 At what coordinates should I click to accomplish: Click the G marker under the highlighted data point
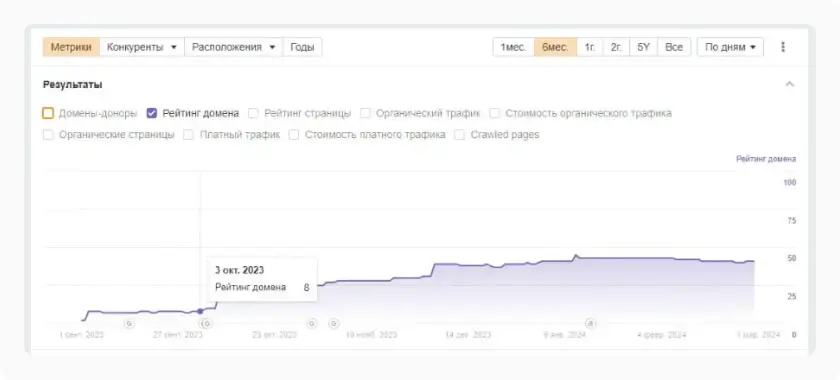point(207,323)
